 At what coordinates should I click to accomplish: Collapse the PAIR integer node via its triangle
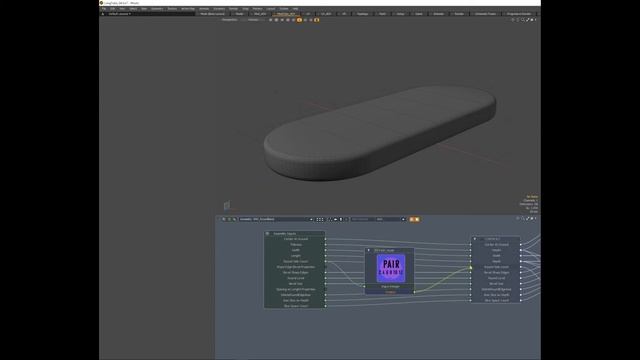tap(369, 250)
